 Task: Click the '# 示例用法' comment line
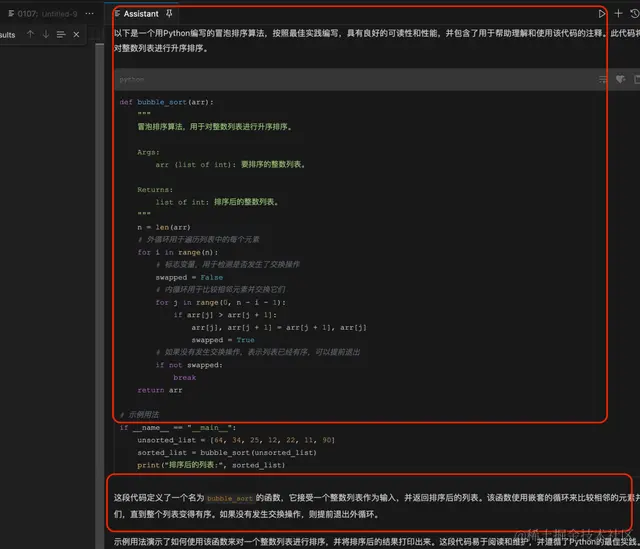pos(139,415)
